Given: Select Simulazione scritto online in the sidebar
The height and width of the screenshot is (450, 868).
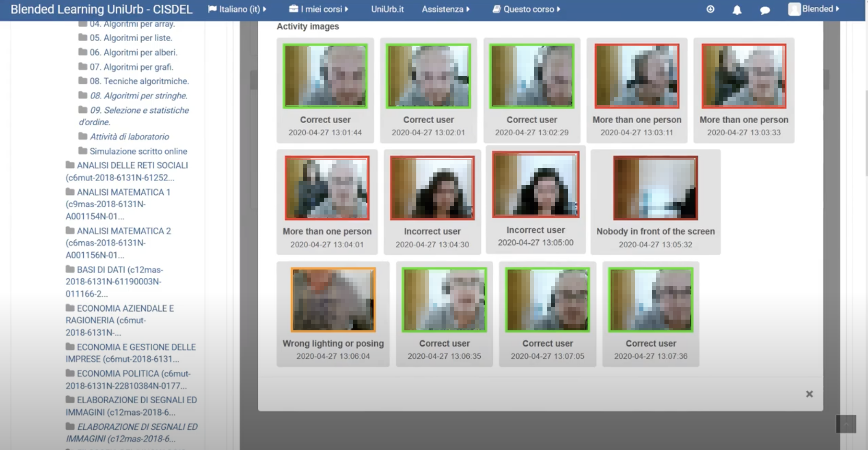Looking at the screenshot, I should pos(139,151).
